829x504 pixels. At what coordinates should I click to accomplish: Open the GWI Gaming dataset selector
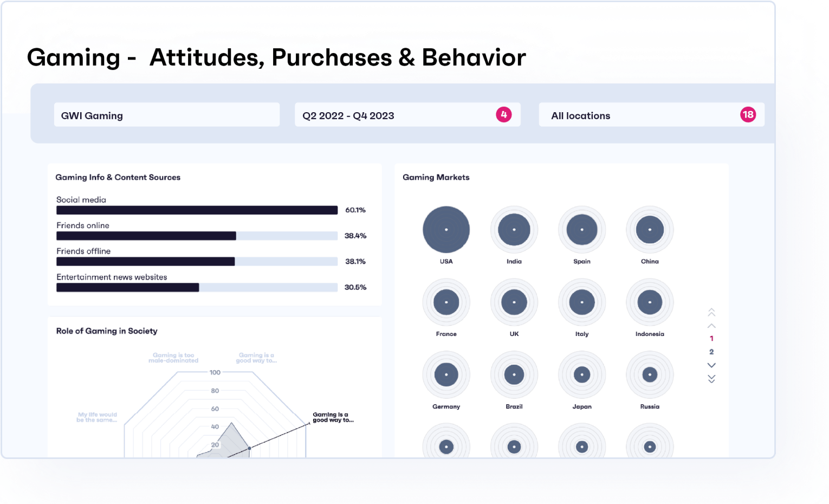166,115
